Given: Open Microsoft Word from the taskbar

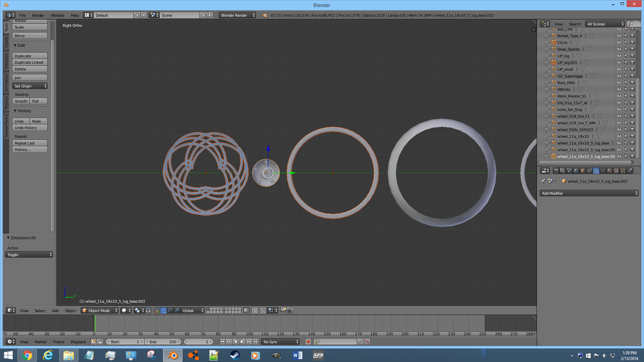Looking at the screenshot, I should click(x=297, y=355).
